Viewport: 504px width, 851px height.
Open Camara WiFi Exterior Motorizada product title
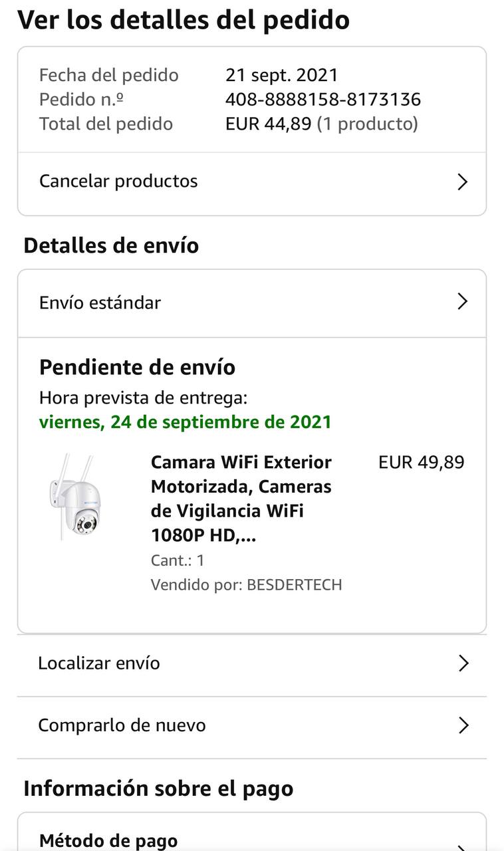click(241, 499)
